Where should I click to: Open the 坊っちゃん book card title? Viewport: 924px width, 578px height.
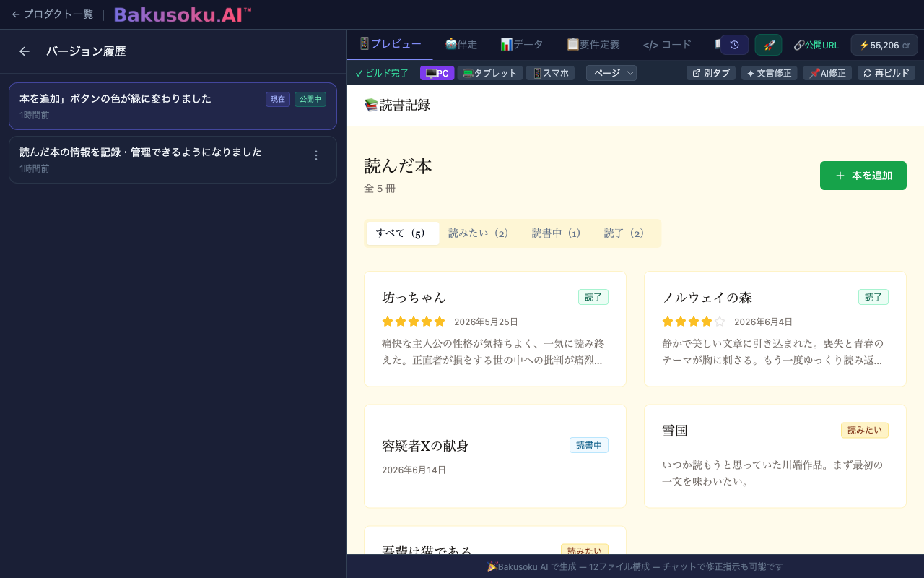[414, 298]
